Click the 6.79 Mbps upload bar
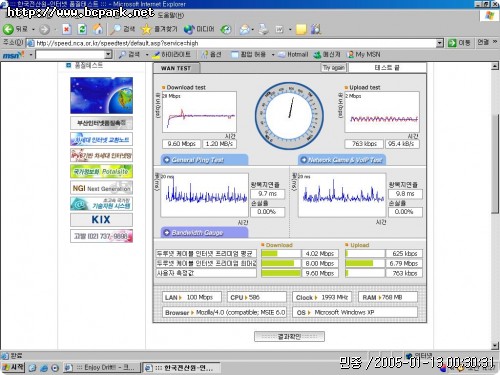 click(365, 263)
